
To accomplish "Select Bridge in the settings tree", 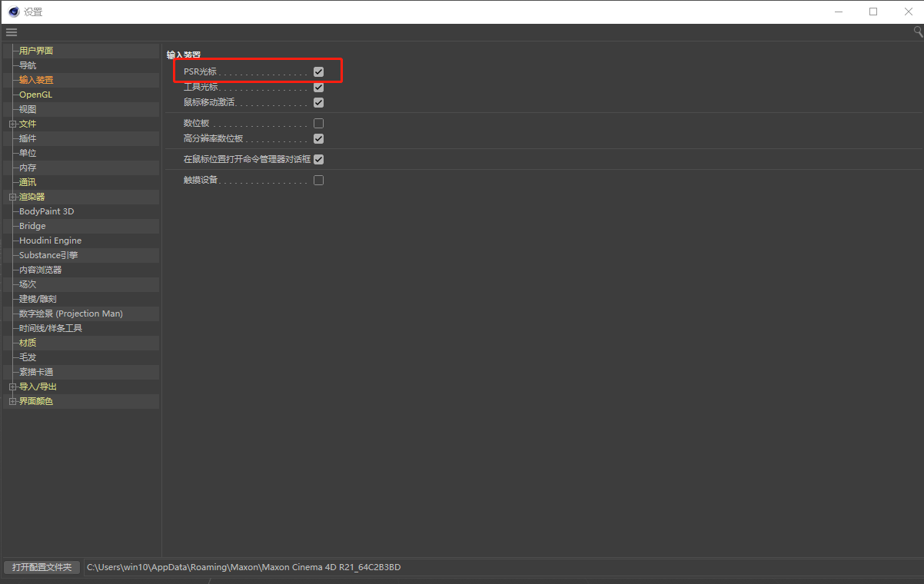I will coord(32,226).
